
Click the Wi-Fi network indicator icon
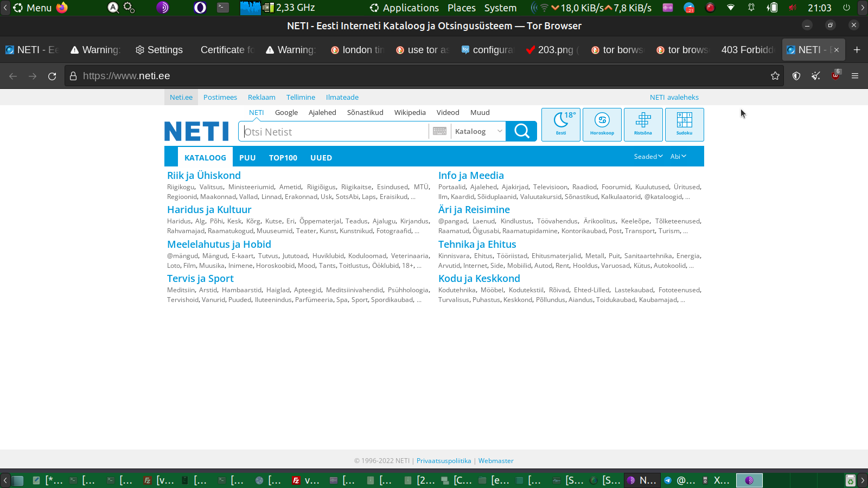coord(731,8)
